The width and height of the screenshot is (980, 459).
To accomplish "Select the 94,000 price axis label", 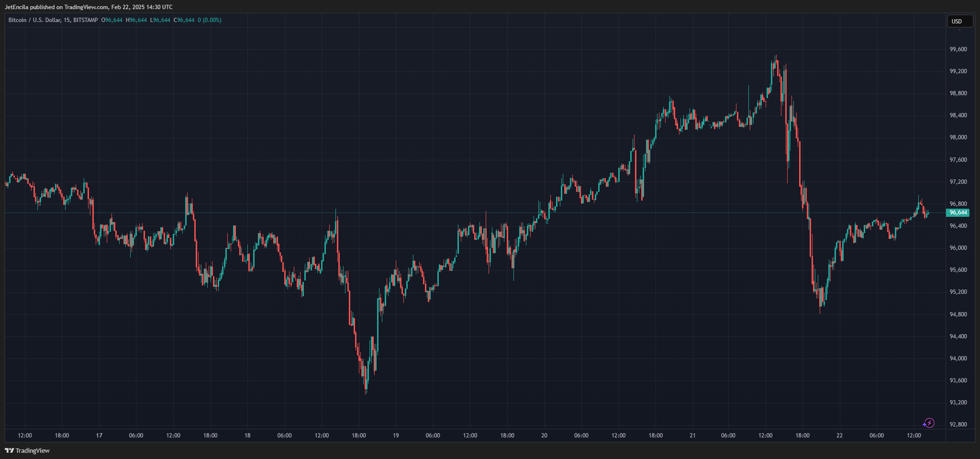I will (958, 358).
